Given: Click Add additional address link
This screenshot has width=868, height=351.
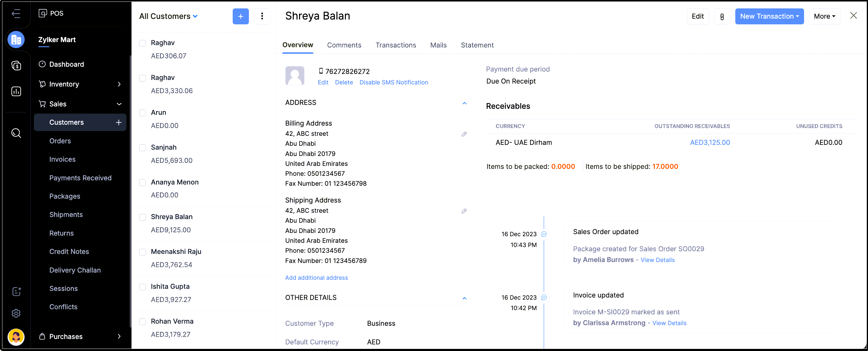Looking at the screenshot, I should [316, 278].
